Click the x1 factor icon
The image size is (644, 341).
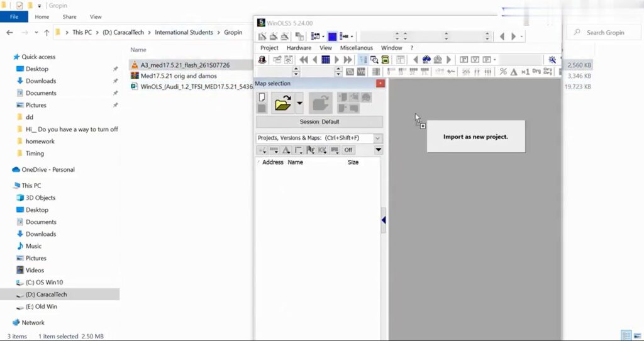525,72
